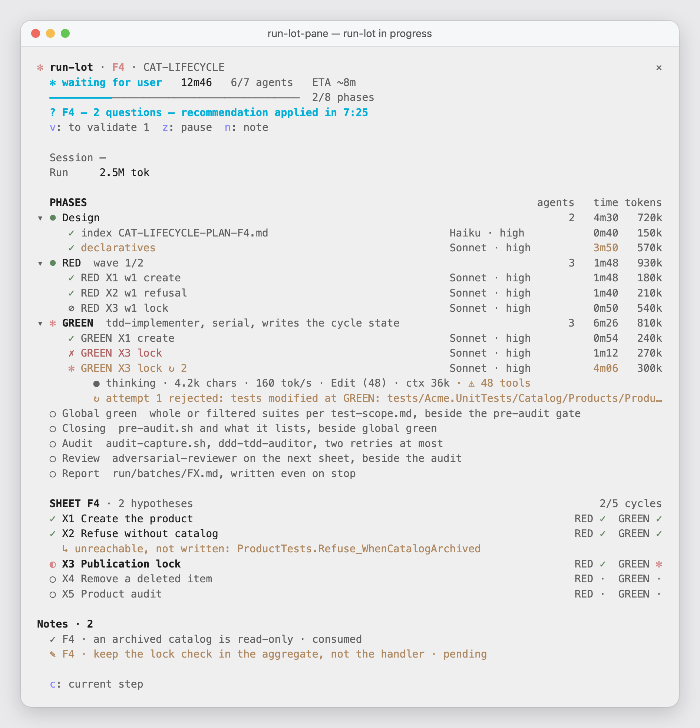
Task: Click the spinner asterisk beside GREEN phase
Action: pos(53,323)
